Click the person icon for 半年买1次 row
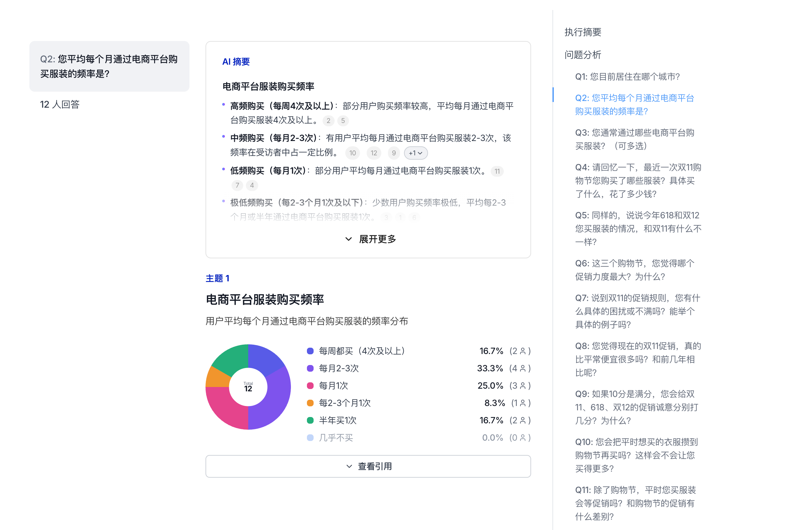 (x=523, y=421)
